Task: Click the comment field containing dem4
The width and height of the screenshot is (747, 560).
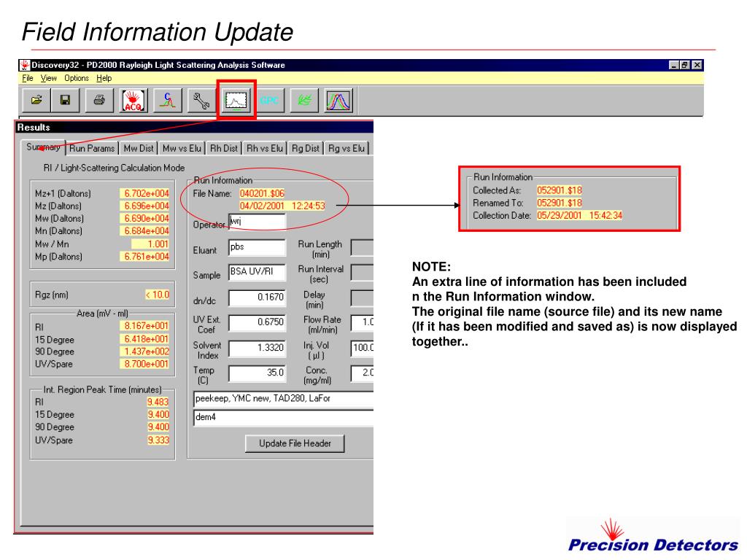Action: click(284, 418)
